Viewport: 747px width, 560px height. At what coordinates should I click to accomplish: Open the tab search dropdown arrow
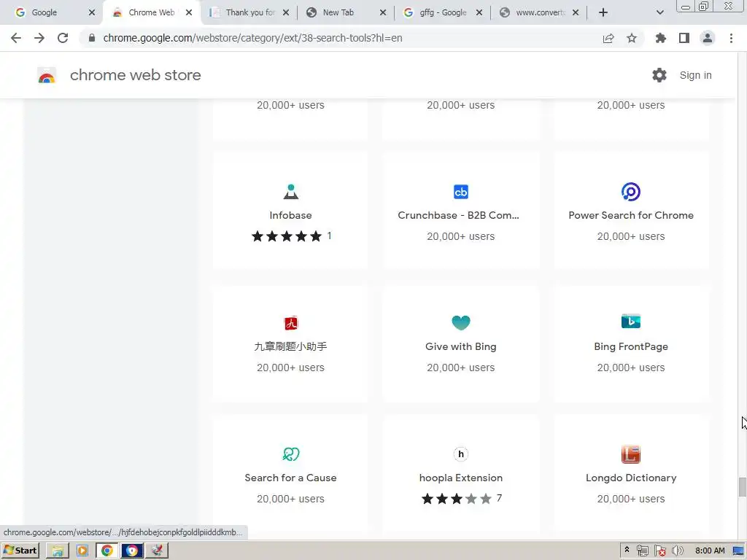point(659,12)
